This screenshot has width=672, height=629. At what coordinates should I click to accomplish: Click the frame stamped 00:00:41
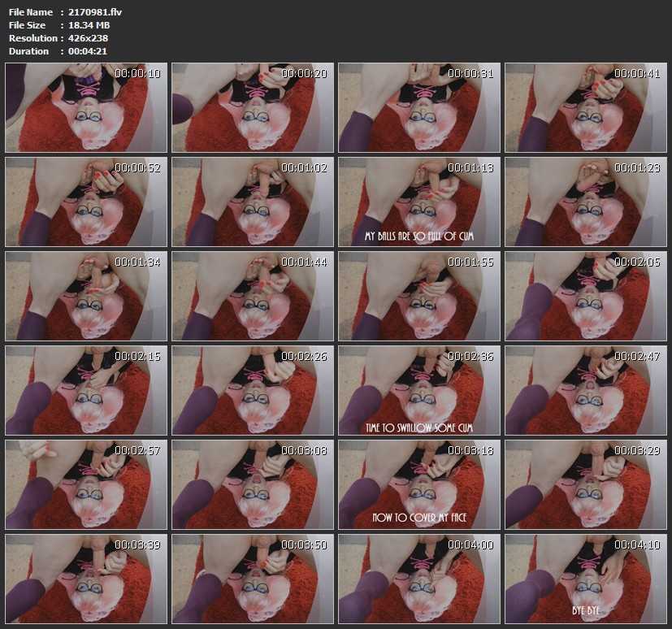tap(586, 107)
